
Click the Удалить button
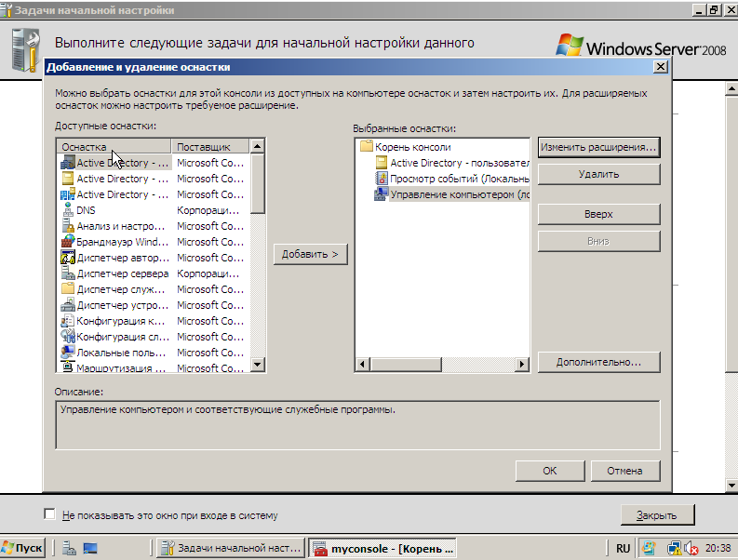[x=598, y=174]
